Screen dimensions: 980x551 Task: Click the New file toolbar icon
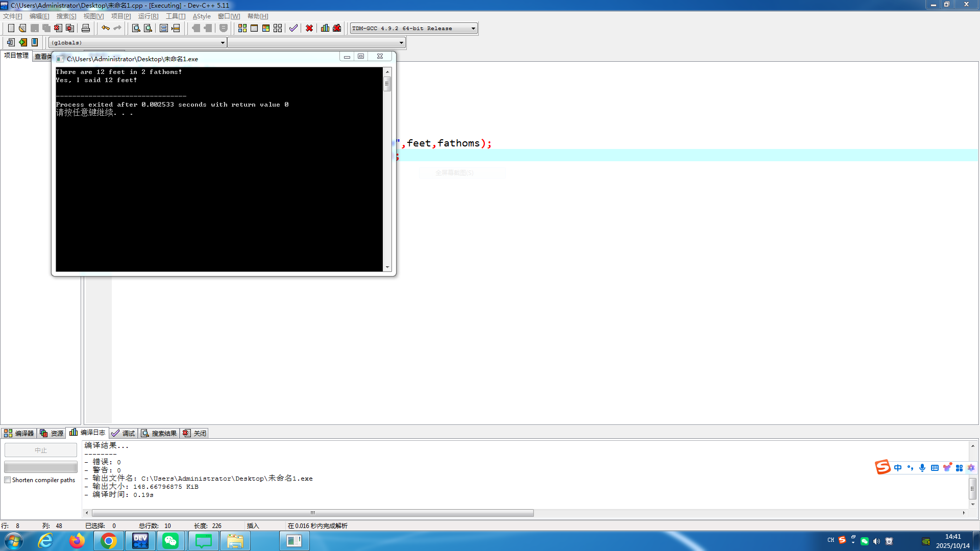11,28
